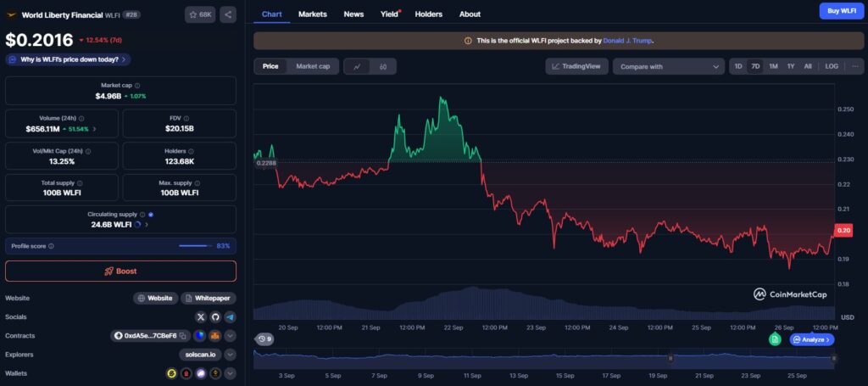Switch to candlestick chart view

tap(383, 66)
